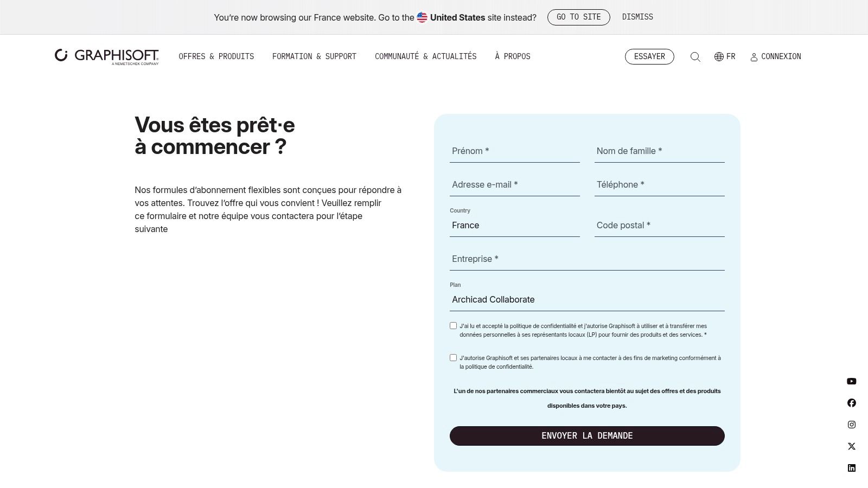The width and height of the screenshot is (868, 488).
Task: Focus the Adresse e-mail field
Action: tap(514, 185)
